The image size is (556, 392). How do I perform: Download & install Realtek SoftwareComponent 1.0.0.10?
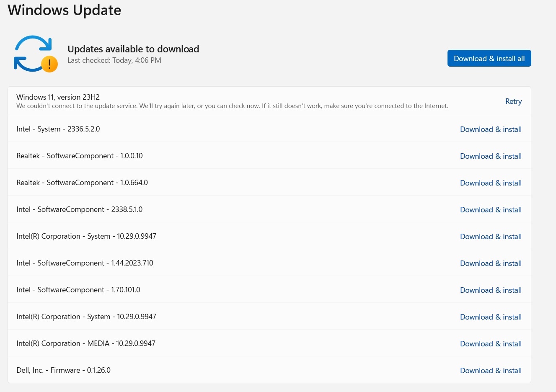click(491, 156)
